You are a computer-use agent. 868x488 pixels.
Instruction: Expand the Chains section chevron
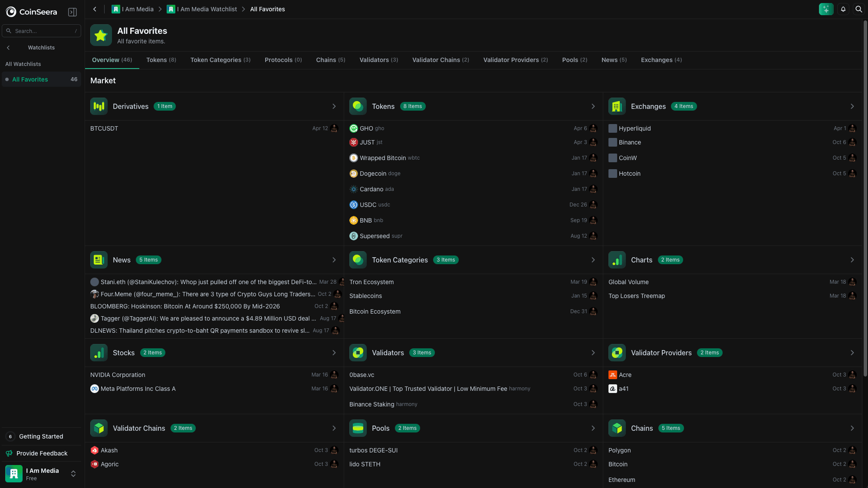point(852,428)
